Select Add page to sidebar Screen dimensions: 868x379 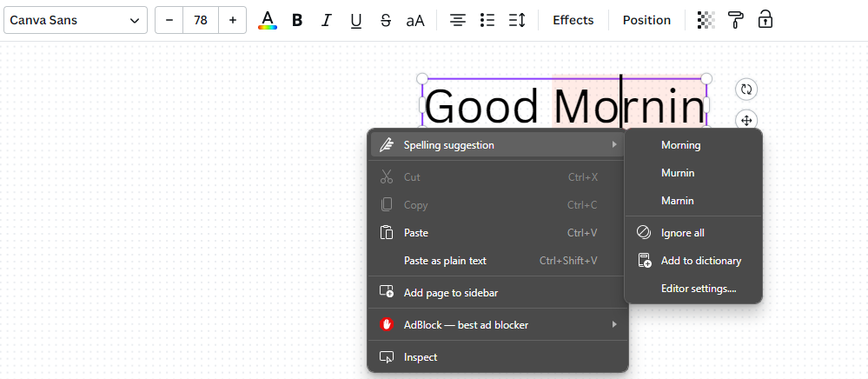pyautogui.click(x=497, y=293)
